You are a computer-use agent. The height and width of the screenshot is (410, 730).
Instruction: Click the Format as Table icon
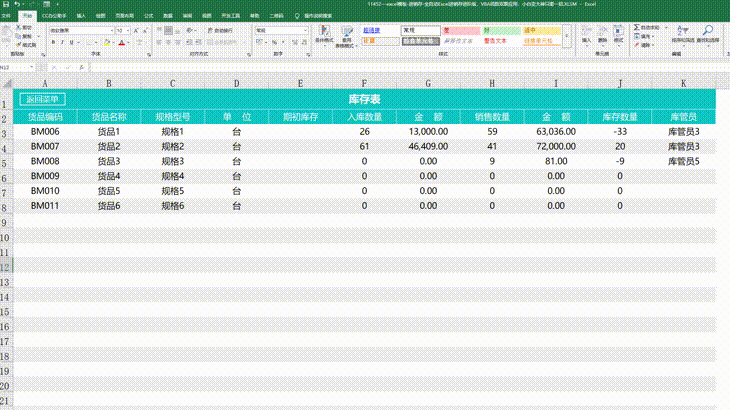coord(347,32)
